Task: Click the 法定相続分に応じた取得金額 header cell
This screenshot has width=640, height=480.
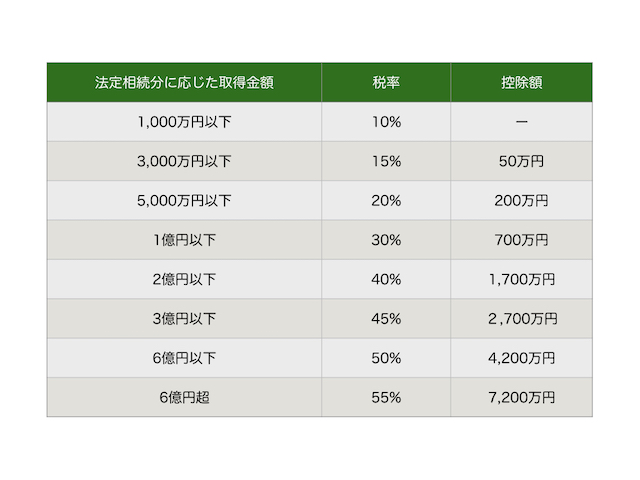Action: (184, 83)
